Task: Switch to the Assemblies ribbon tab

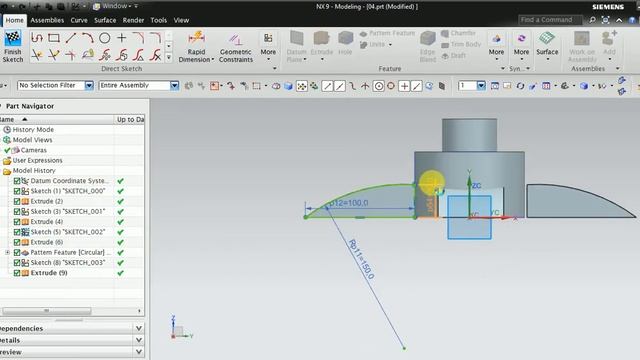Action: (47, 20)
